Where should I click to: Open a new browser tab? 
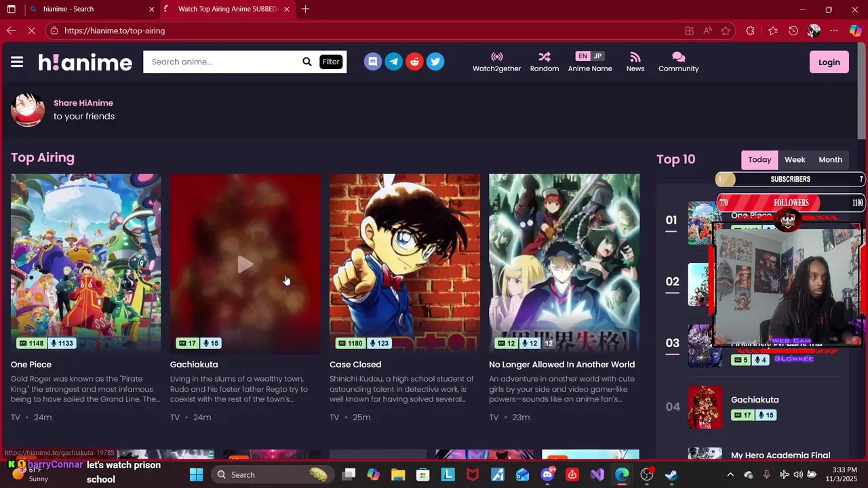(305, 9)
